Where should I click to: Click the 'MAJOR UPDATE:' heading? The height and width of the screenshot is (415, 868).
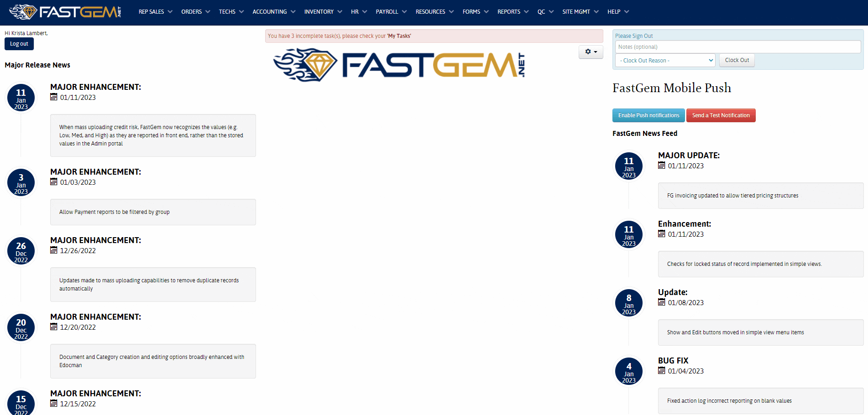click(689, 156)
